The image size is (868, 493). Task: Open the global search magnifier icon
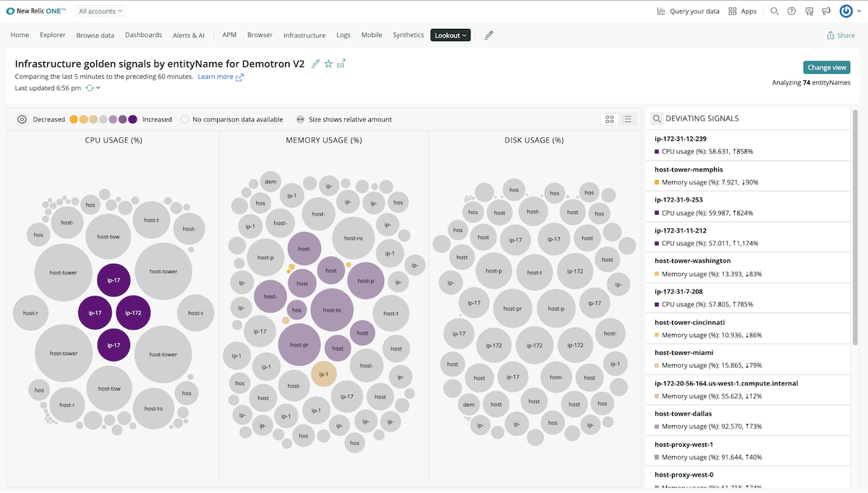pyautogui.click(x=775, y=11)
